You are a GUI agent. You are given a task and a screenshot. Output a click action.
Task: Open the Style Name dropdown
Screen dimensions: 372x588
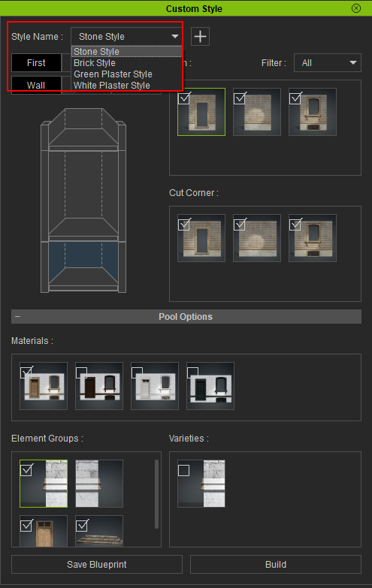coord(126,36)
